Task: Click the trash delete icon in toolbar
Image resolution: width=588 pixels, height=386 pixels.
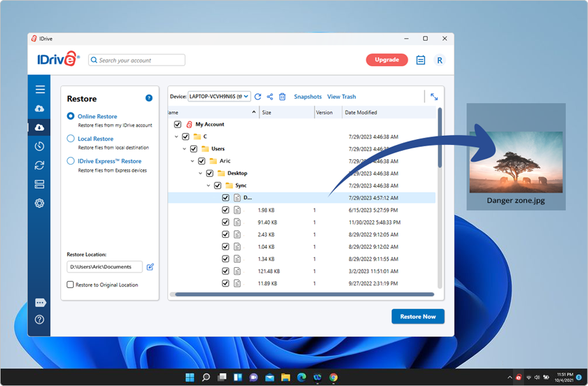Action: [282, 97]
